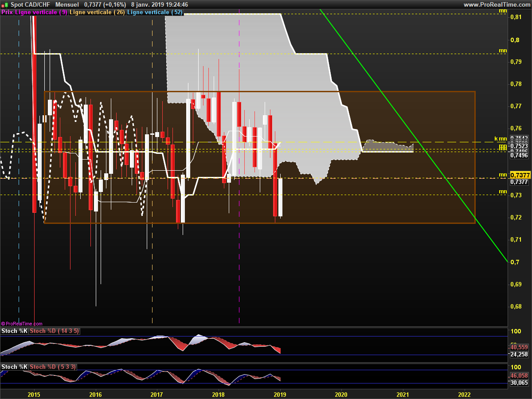Click the 0,71 price axis label
The height and width of the screenshot is (399, 532).
pos(516,239)
